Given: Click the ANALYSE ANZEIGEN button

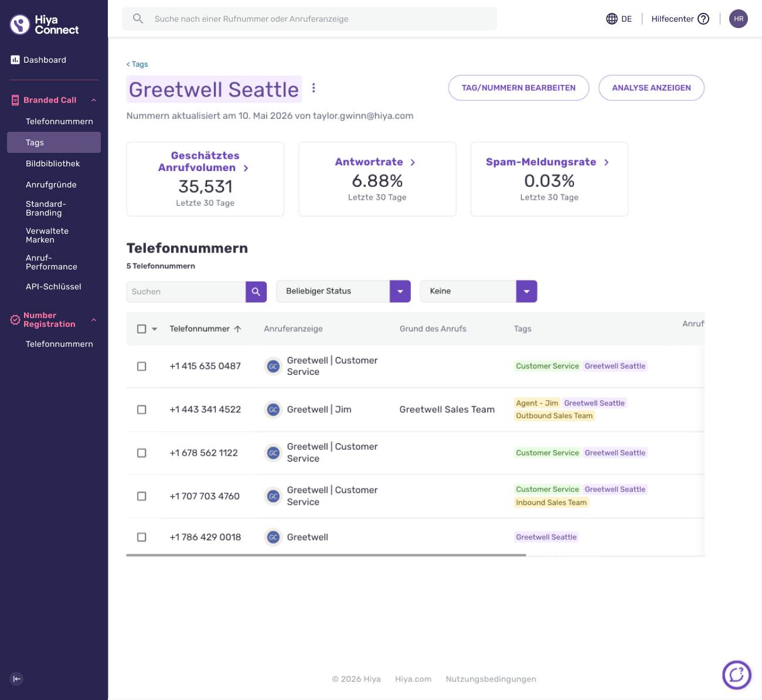Looking at the screenshot, I should tap(651, 88).
